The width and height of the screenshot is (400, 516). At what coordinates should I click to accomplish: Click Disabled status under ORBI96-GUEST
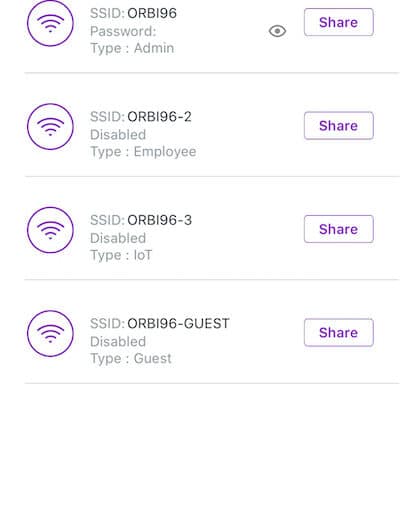[x=118, y=341]
